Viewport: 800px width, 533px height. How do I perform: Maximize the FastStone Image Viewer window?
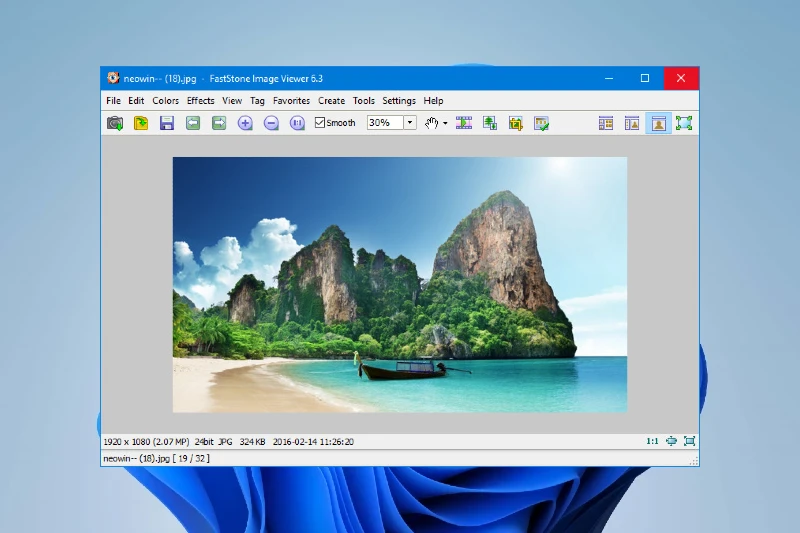(x=645, y=79)
